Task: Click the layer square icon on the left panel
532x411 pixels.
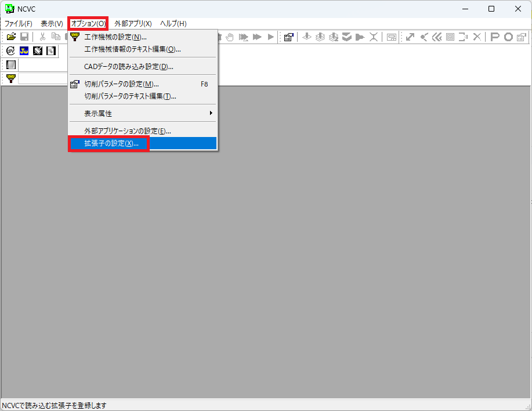Action: click(x=10, y=64)
